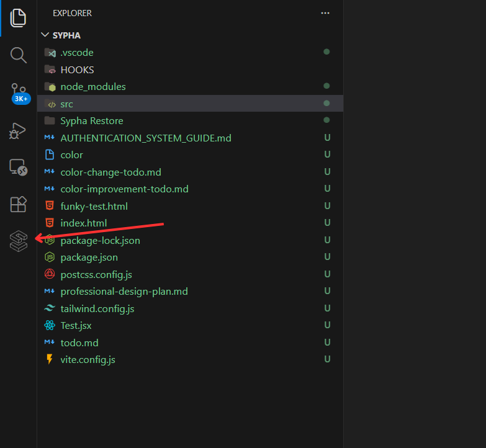
Task: Open Source Control with 3K+ badge
Action: pos(19,93)
